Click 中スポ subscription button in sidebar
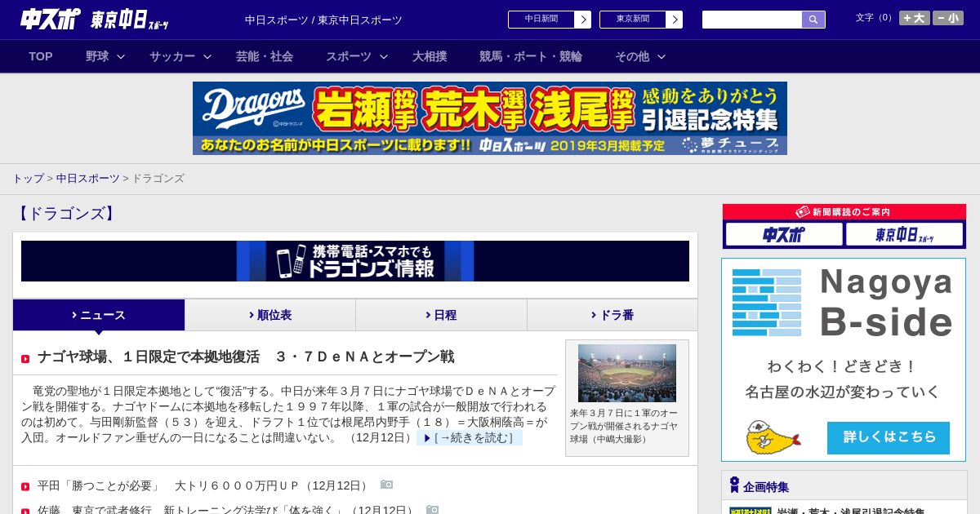This screenshot has height=514, width=980. (x=784, y=235)
